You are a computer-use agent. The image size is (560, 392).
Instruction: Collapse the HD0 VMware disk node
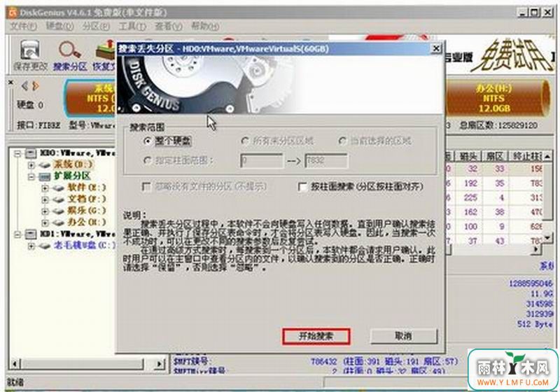coord(17,153)
